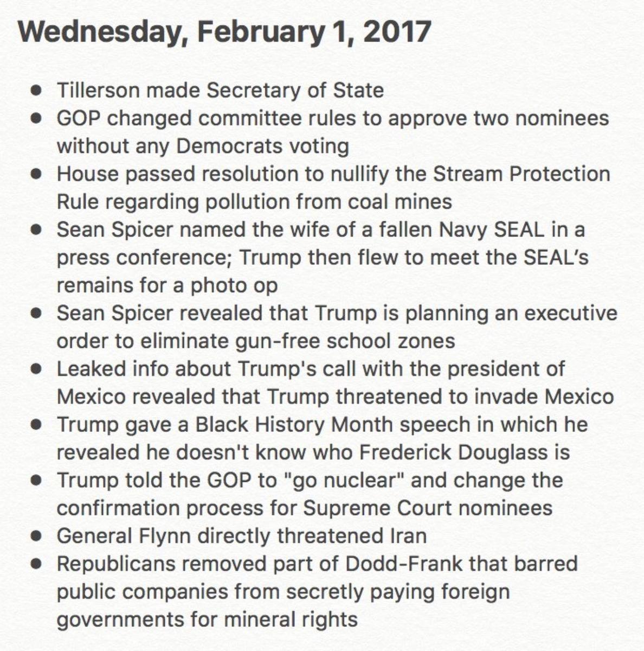Click bullet before Sean Spicer revealed that Trump
Viewport: 644px width, 651px height.
[x=37, y=314]
